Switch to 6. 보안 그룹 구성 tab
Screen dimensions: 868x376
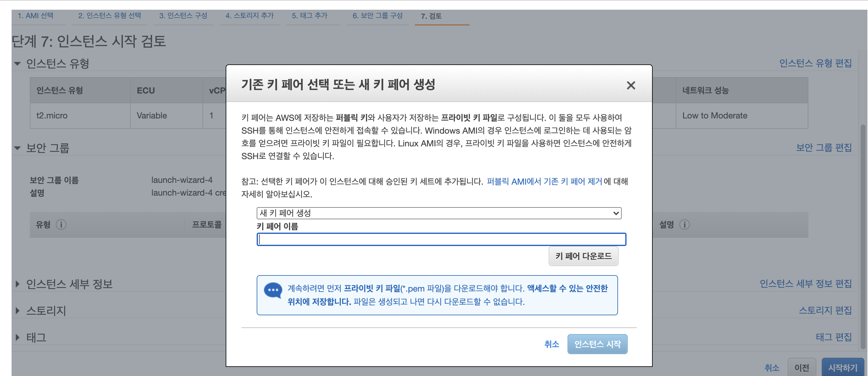point(377,15)
